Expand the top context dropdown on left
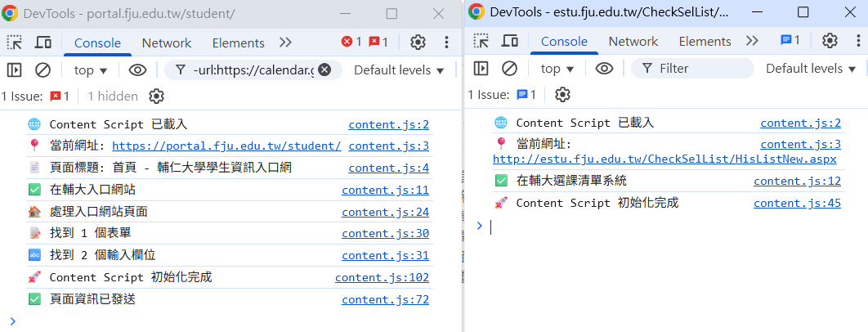This screenshot has width=868, height=332. [84, 70]
